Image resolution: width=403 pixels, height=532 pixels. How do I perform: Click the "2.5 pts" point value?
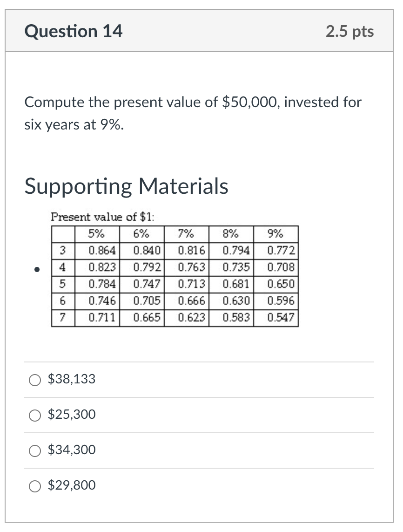(x=349, y=32)
